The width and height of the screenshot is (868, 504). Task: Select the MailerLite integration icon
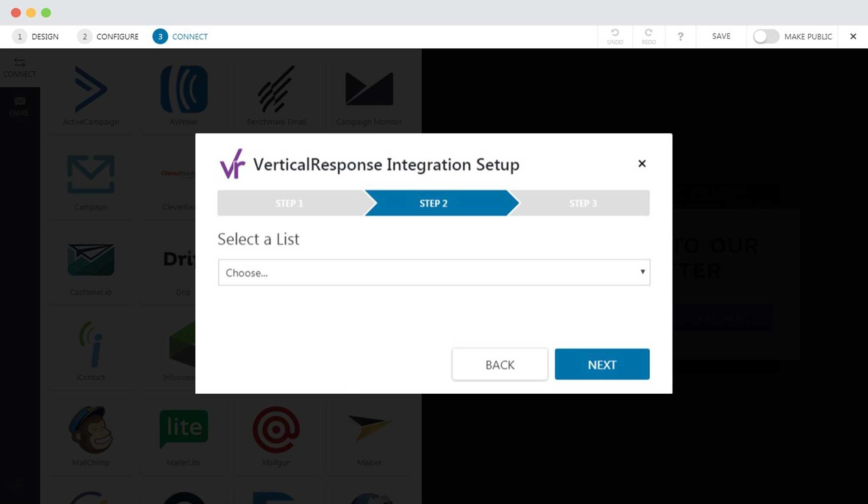(x=184, y=428)
